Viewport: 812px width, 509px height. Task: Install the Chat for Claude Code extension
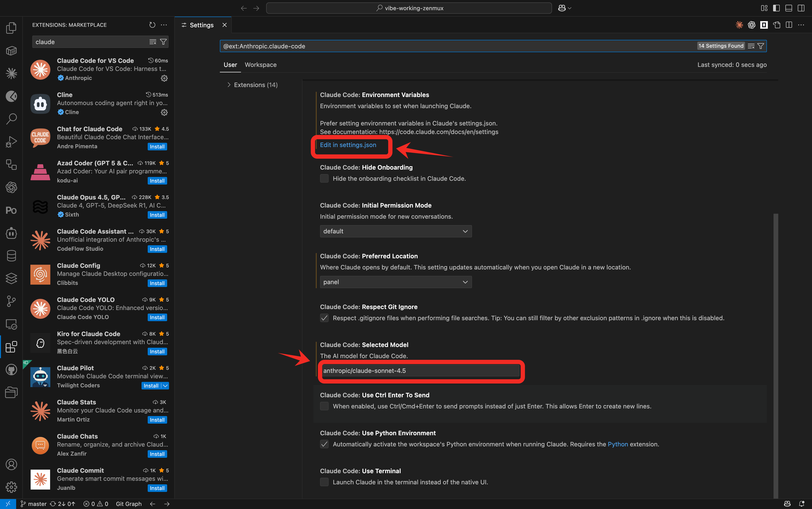157,146
